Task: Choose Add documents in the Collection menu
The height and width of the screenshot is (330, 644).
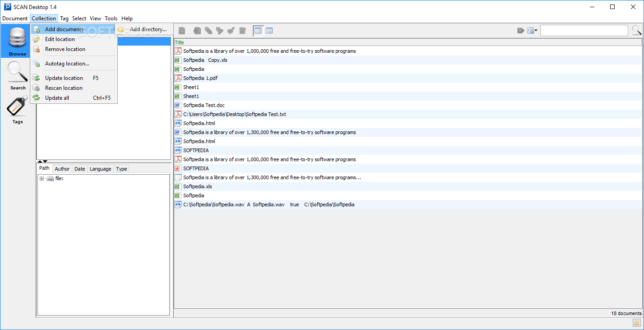Action: [74, 29]
